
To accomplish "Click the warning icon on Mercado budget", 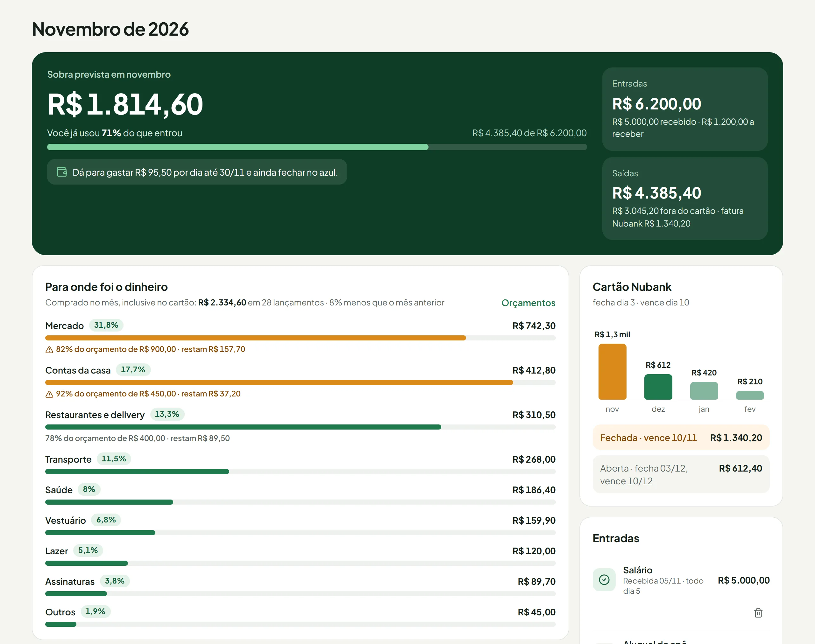I will [49, 350].
